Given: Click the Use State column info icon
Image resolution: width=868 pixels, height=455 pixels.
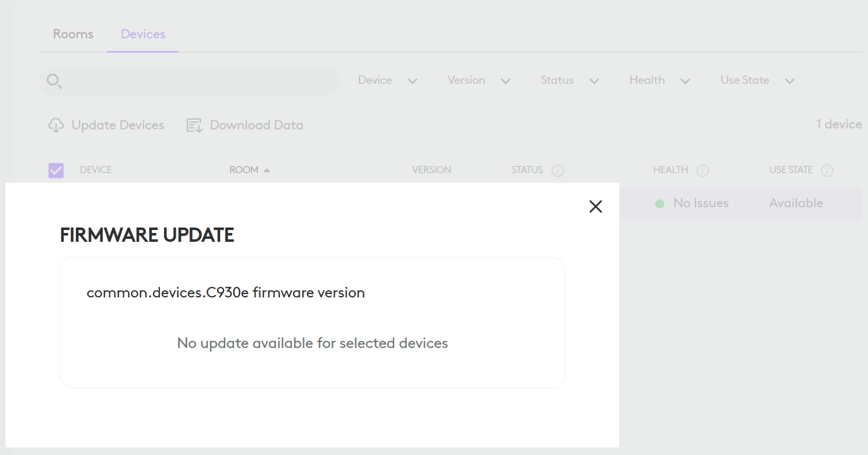Looking at the screenshot, I should click(826, 170).
